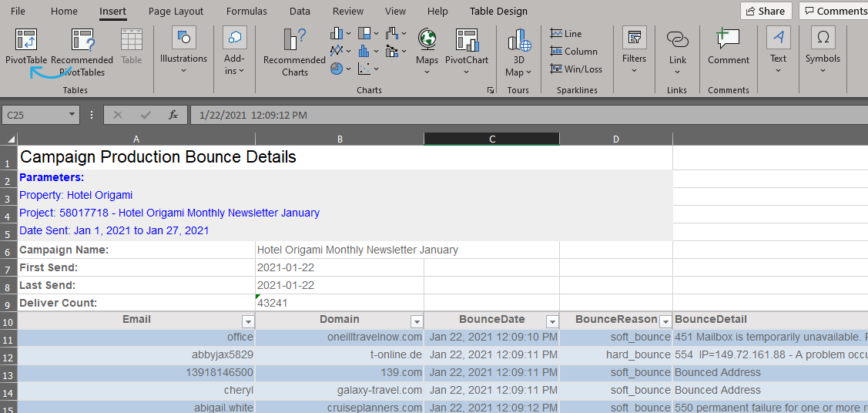Select column B header
Screen dimensions: 868x413
pyautogui.click(x=340, y=139)
